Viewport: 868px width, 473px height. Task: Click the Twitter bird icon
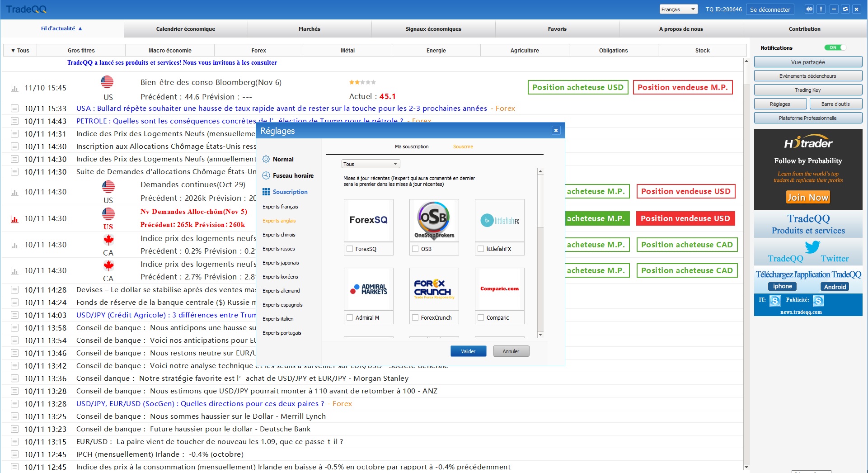pyautogui.click(x=812, y=247)
